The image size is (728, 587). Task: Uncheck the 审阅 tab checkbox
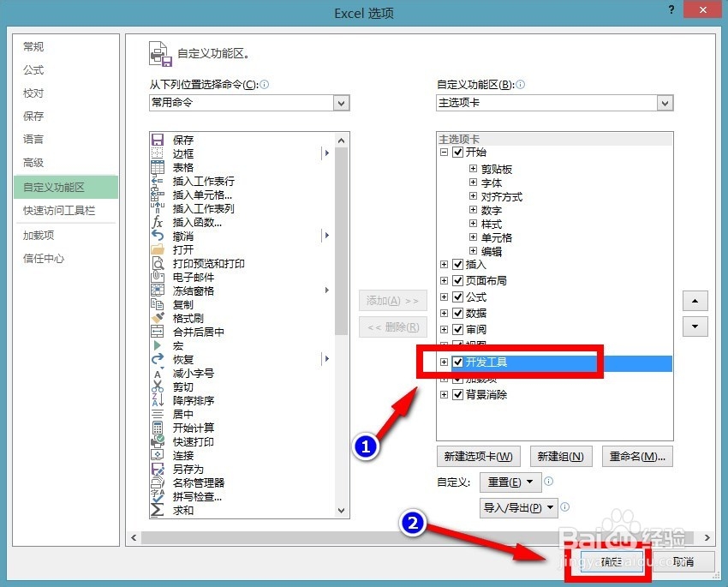point(458,329)
